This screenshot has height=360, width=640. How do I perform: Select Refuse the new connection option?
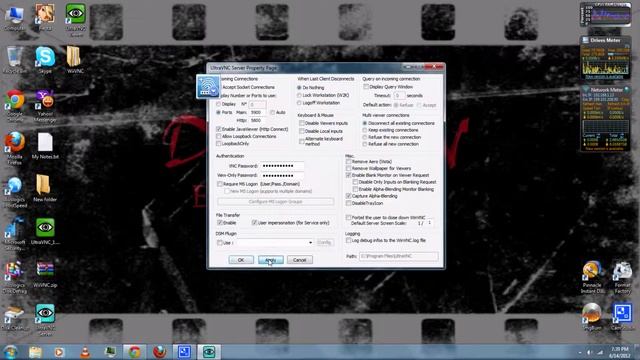coord(364,137)
